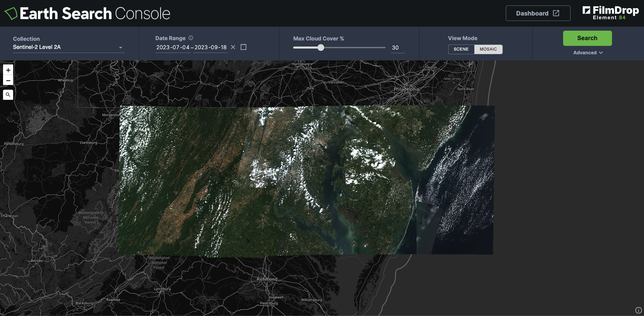This screenshot has height=316, width=644.
Task: Show the Date Range info tooltip
Action: [191, 38]
